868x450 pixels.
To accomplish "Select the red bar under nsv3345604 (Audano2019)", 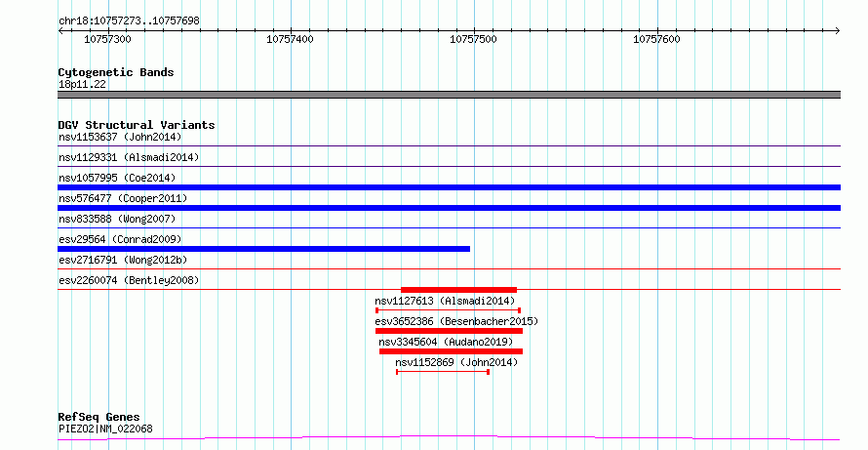I will point(452,351).
